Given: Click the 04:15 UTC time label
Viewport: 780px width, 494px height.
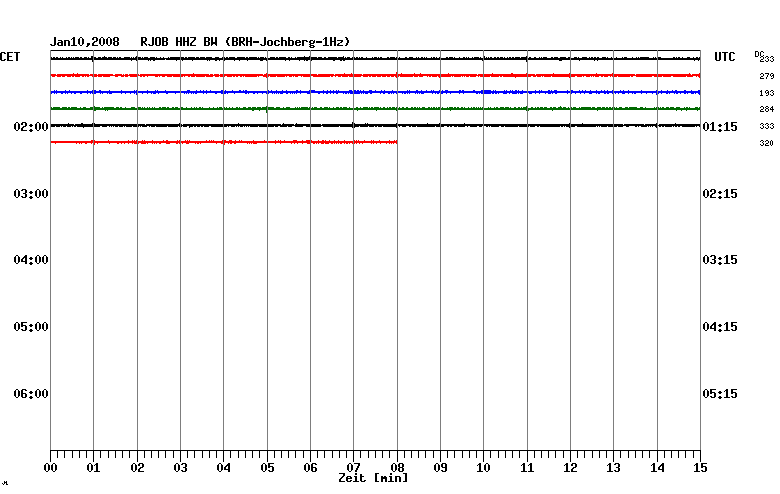Looking at the screenshot, I should tap(720, 327).
